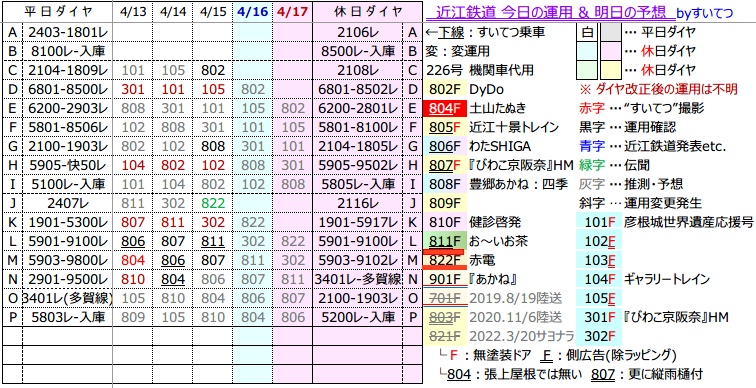
Task: Click the 2901-9500レ weekday cell
Action: 68,279
